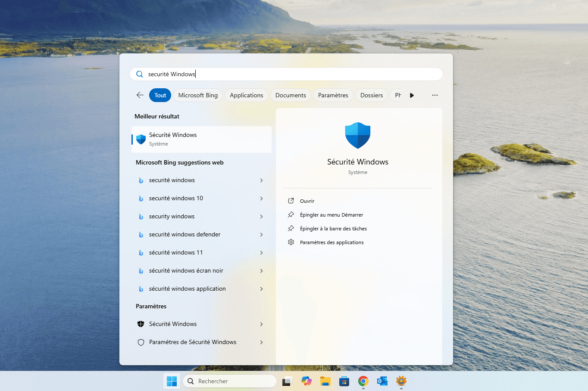Open Microsoft Store from the taskbar

(x=344, y=381)
